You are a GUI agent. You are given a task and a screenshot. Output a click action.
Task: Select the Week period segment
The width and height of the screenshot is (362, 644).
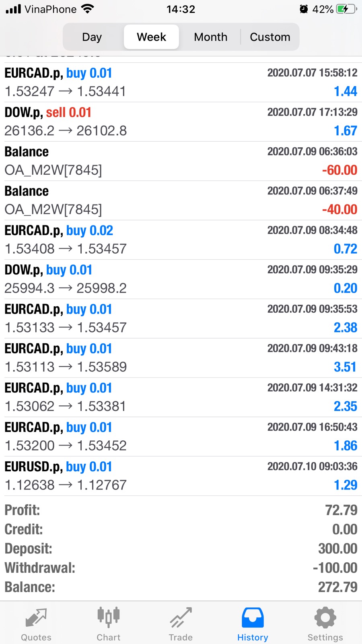click(x=151, y=37)
